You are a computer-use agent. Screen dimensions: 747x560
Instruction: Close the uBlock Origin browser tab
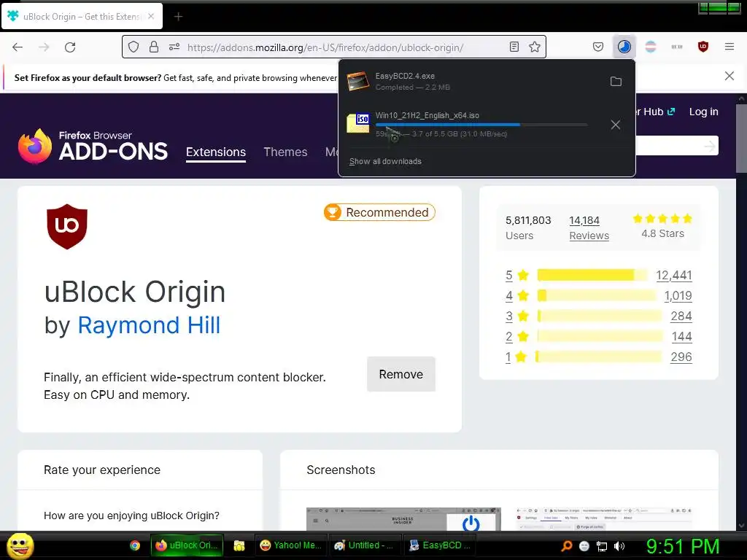pos(151,16)
